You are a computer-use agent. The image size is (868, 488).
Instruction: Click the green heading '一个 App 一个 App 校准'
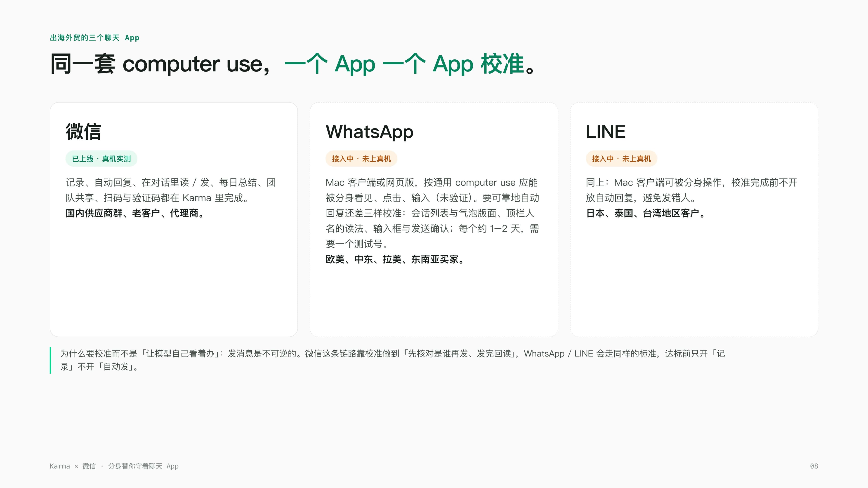404,64
